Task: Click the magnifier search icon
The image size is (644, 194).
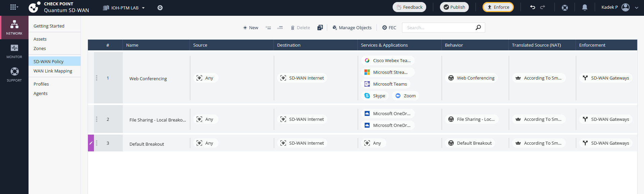Action: 478,28
